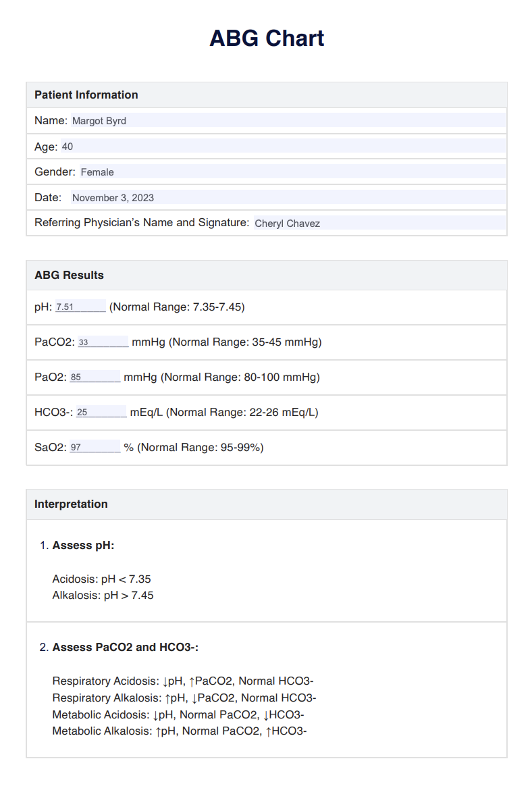Click the Assess PaCO2 and HCO3-: heading
532x786 pixels.
pos(126,647)
